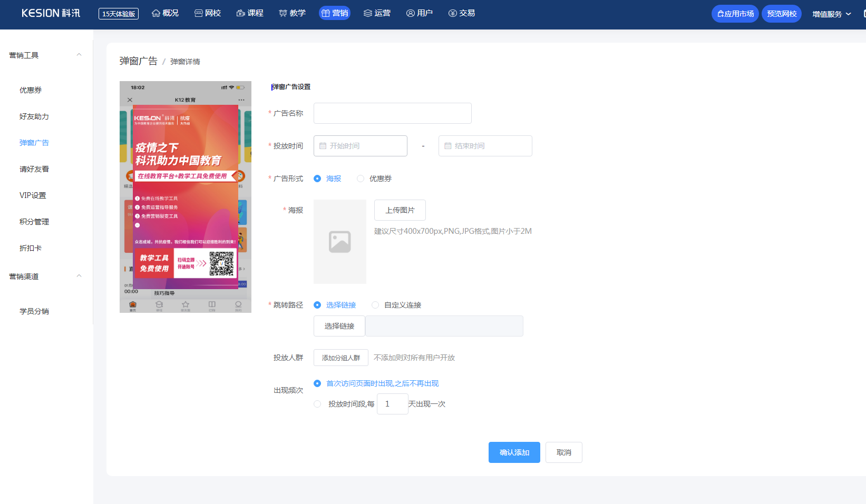The image size is (866, 504).
Task: Open 优惠券 in the sidebar
Action: [x=31, y=90]
